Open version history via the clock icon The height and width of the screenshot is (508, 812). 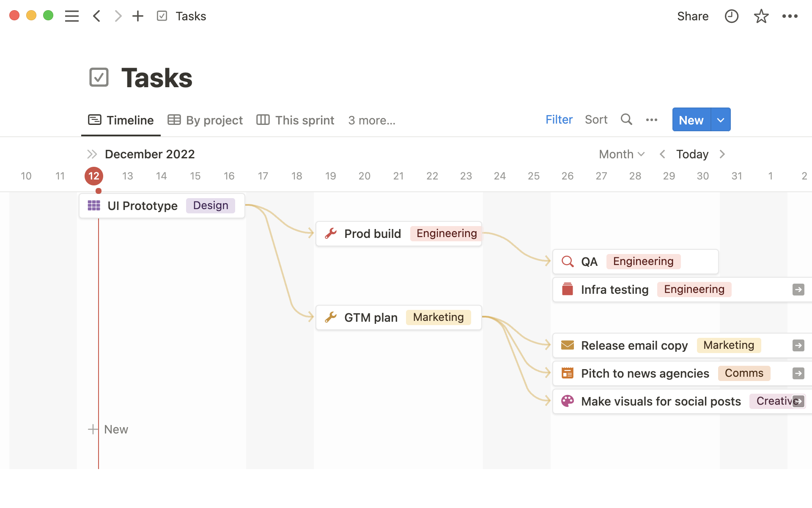[x=731, y=16]
